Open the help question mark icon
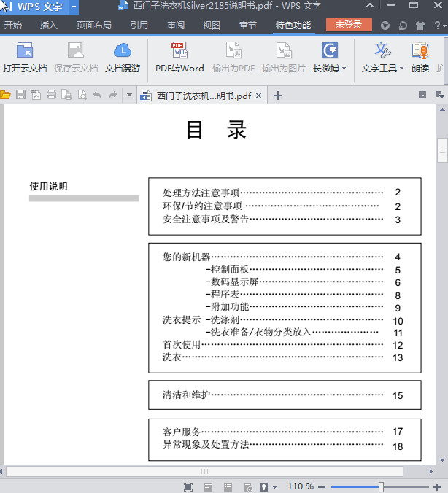 pyautogui.click(x=437, y=25)
